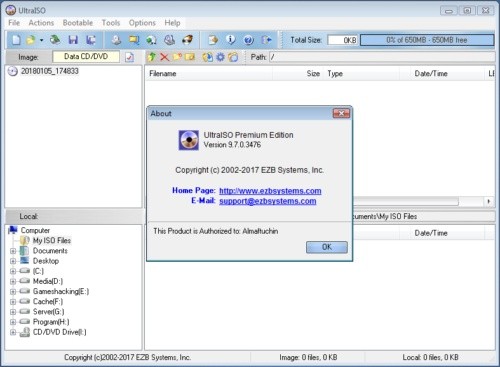The width and height of the screenshot is (500, 367).
Task: Click the Rename folder icon
Action: click(x=190, y=57)
